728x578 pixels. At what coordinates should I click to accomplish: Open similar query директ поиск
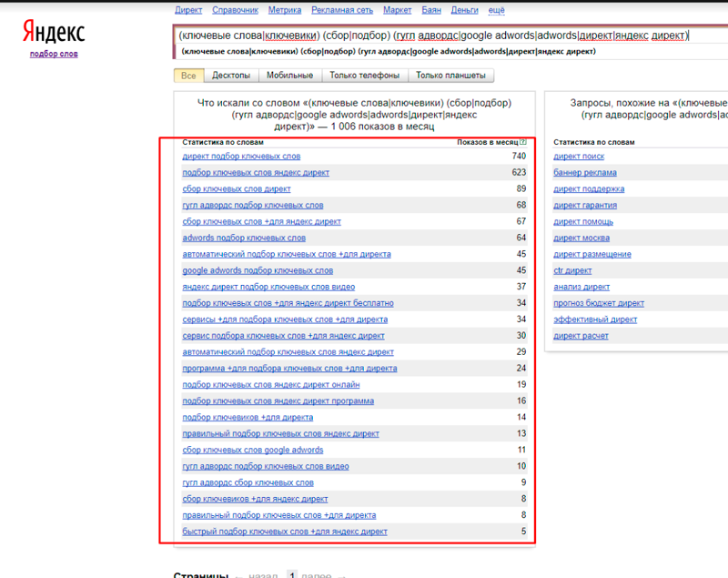[x=579, y=157]
